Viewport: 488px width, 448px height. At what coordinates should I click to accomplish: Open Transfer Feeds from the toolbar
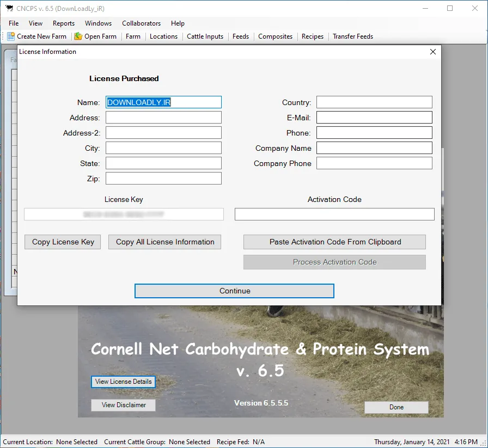pyautogui.click(x=353, y=36)
